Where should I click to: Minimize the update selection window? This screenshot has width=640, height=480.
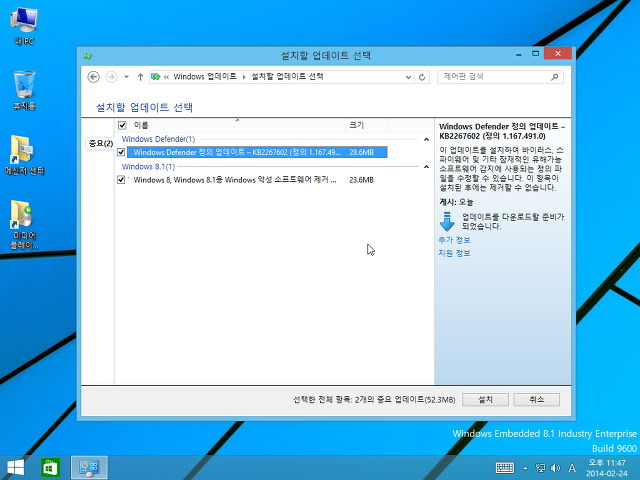coord(518,54)
